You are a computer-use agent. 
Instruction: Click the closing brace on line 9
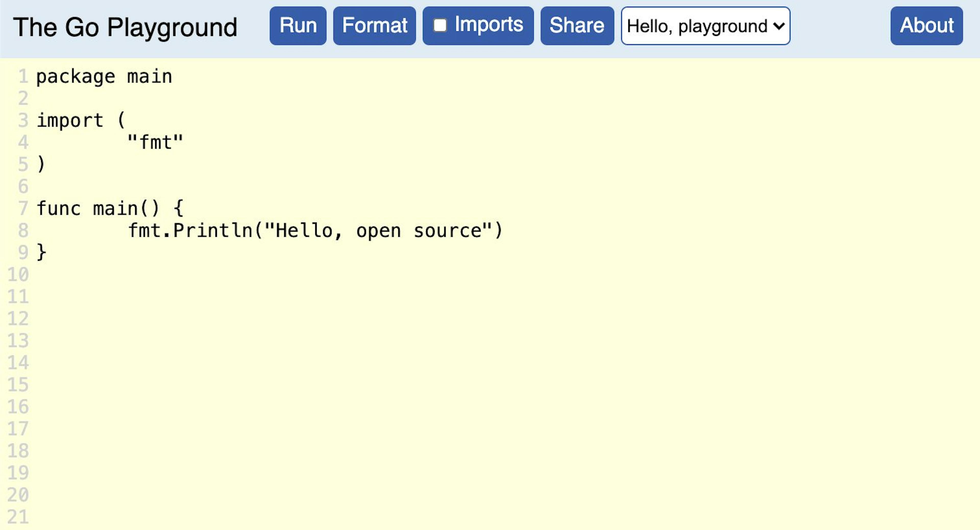[x=41, y=252]
